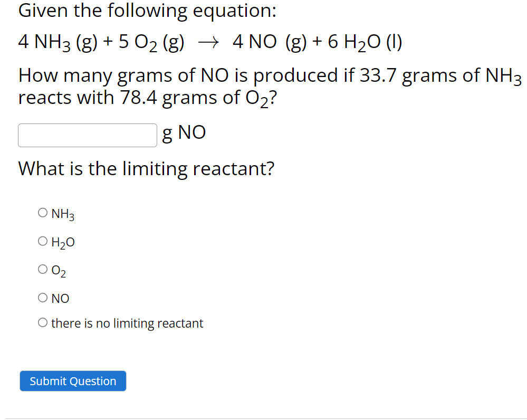Place cursor in the grams answer box
The height and width of the screenshot is (420, 527).
87,135
